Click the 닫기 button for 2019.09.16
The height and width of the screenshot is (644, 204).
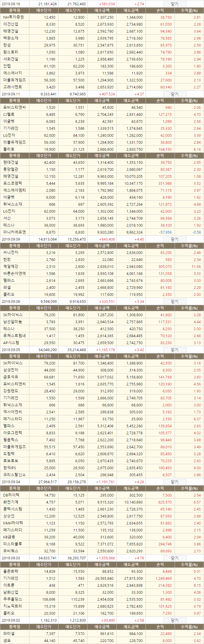click(175, 4)
